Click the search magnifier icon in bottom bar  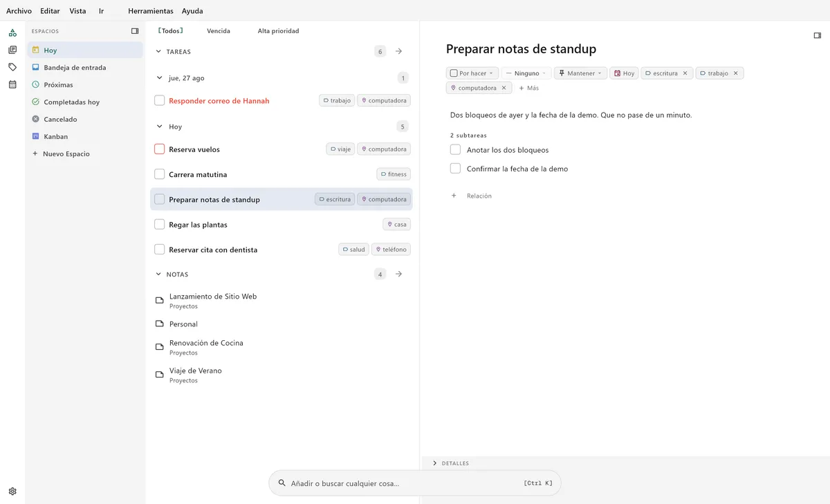click(x=282, y=483)
